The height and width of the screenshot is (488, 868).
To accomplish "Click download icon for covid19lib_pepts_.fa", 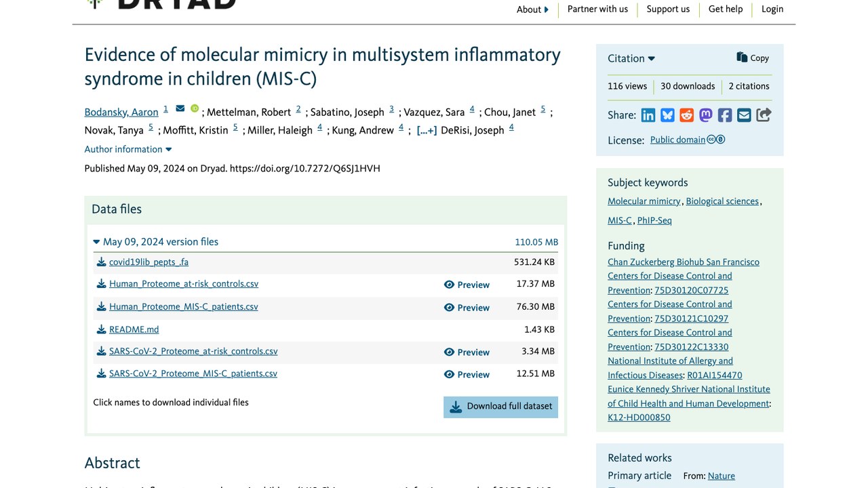I will (x=101, y=262).
